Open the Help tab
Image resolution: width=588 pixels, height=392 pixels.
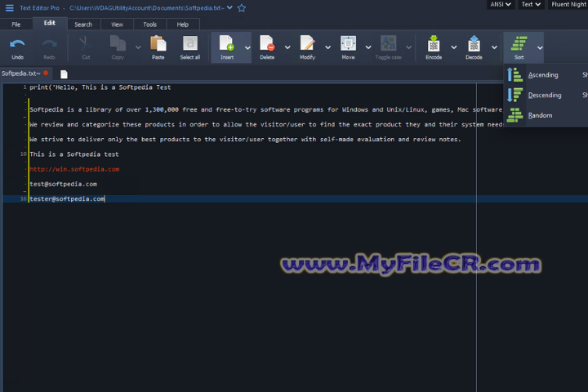pos(183,24)
